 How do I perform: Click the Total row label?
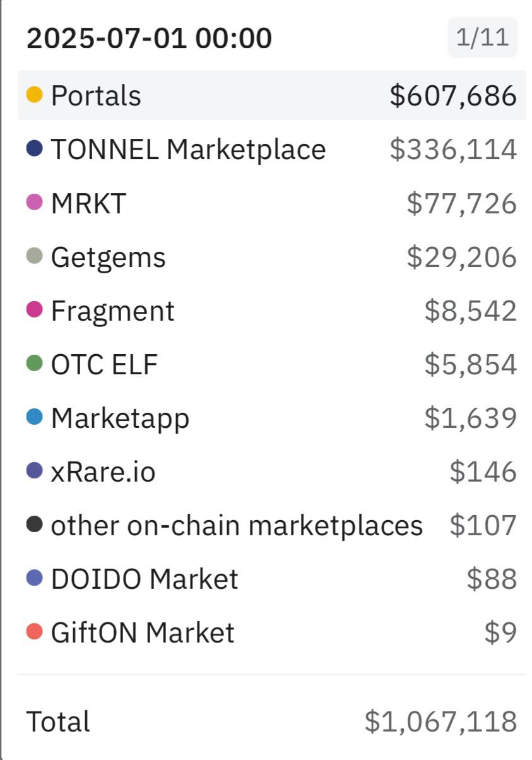point(58,721)
